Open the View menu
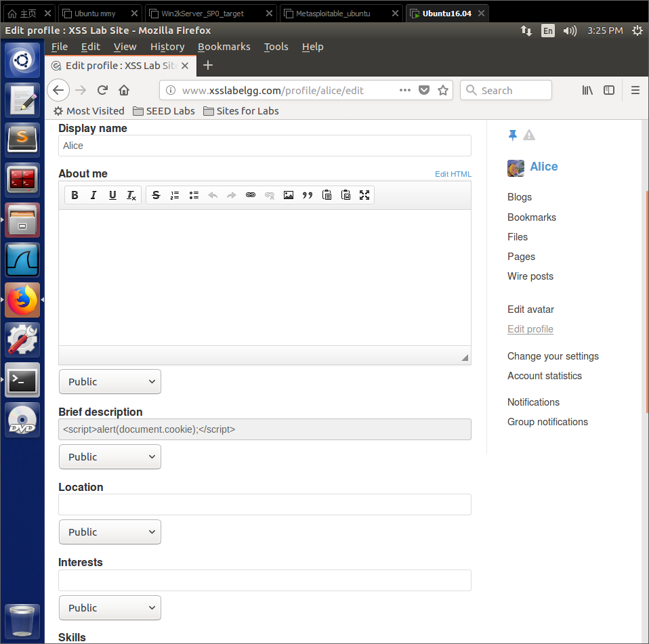 click(125, 47)
